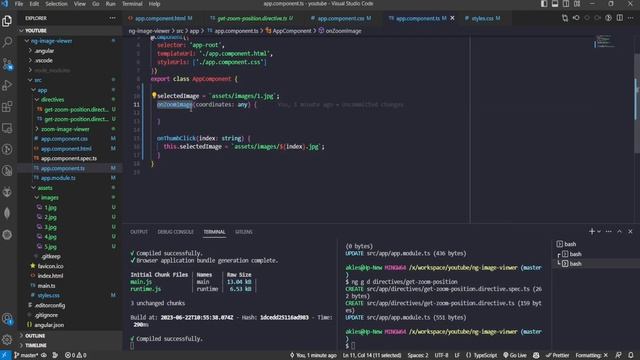Screen dimensions: 640x360
Task: Close the app.component.ts tab
Action: click(452, 18)
